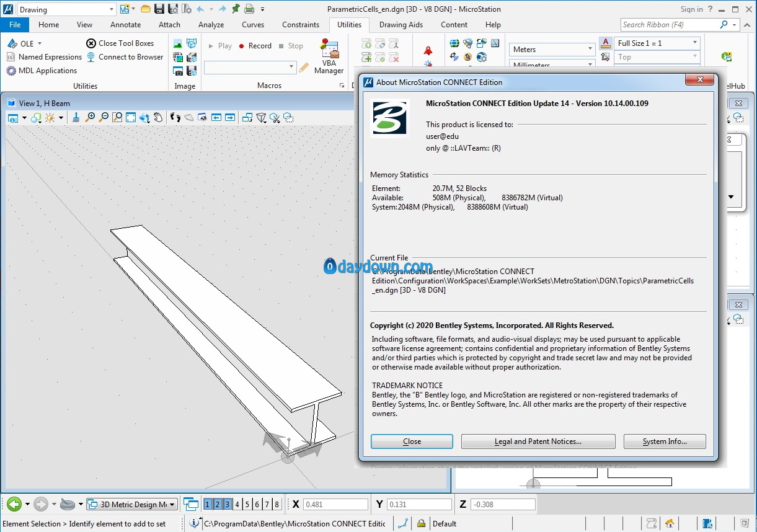Click the Fit View icon in View 1
This screenshot has height=532, width=757.
pyautogui.click(x=131, y=117)
